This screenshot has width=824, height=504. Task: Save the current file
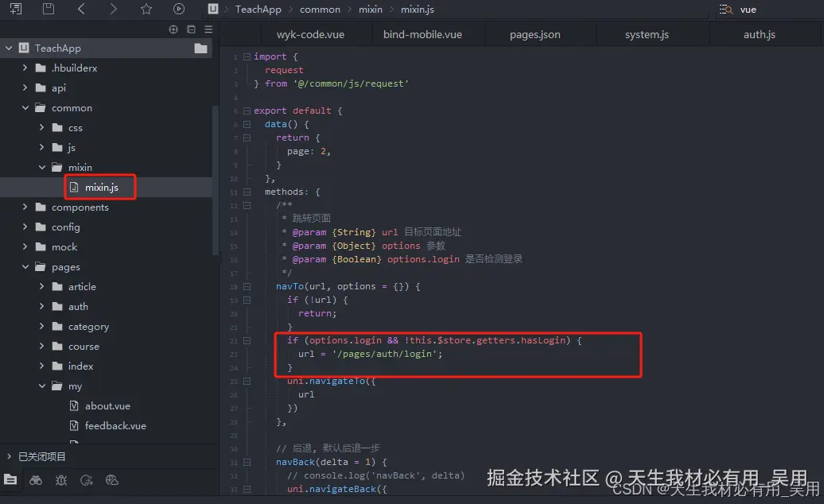pyautogui.click(x=48, y=9)
